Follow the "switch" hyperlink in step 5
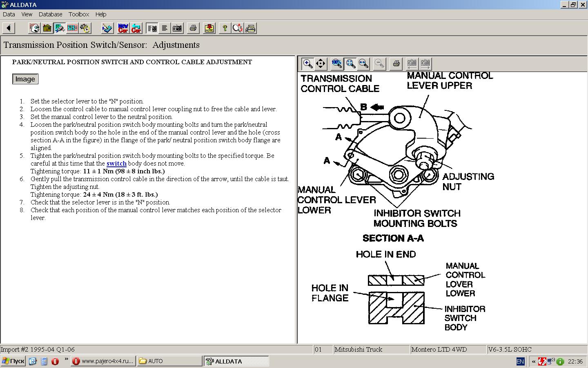 116,164
